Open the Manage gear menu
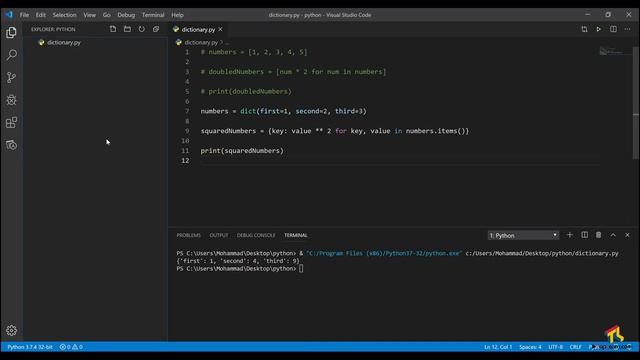The image size is (640, 360). (x=11, y=330)
